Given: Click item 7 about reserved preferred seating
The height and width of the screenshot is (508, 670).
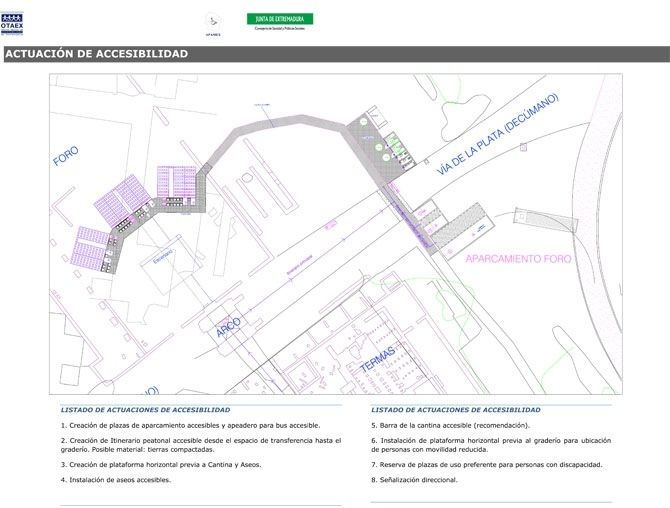Looking at the screenshot, I should [x=486, y=464].
